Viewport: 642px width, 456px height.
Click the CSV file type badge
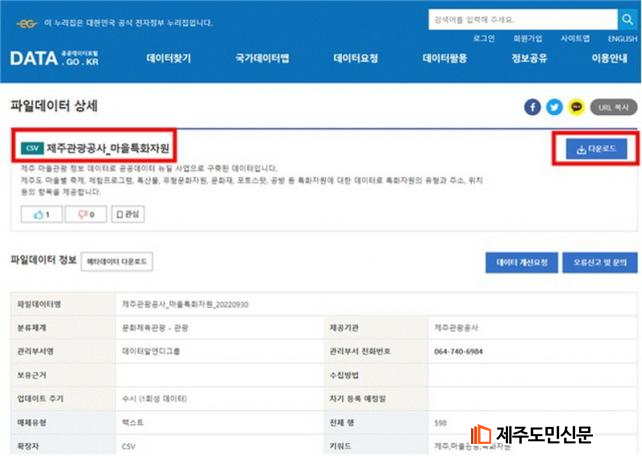coord(31,149)
